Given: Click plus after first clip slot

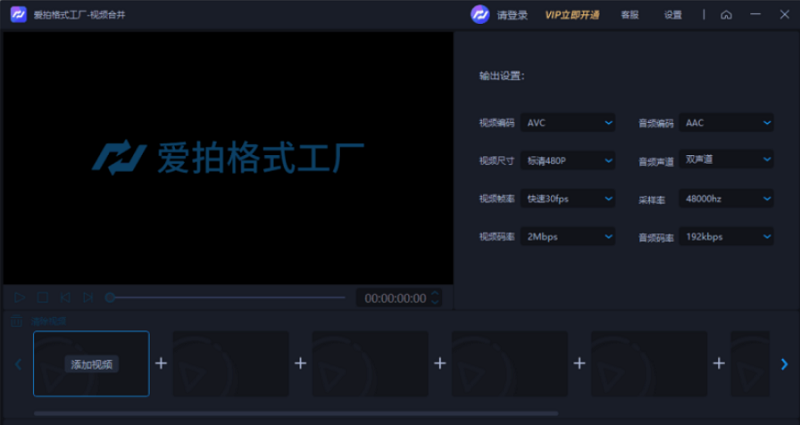Looking at the screenshot, I should (161, 363).
